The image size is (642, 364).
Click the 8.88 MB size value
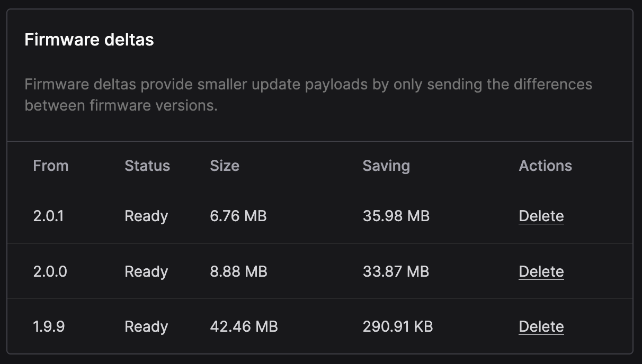click(x=238, y=271)
